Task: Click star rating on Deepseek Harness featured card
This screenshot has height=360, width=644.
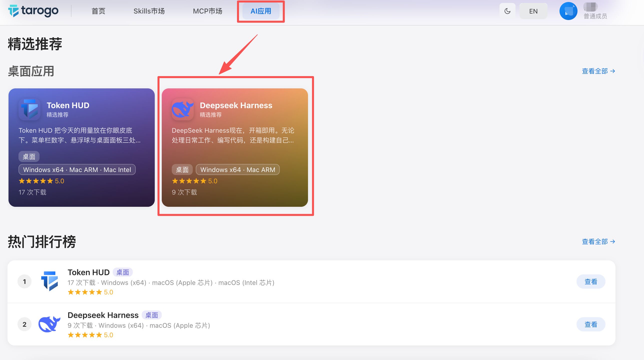Action: pyautogui.click(x=195, y=181)
